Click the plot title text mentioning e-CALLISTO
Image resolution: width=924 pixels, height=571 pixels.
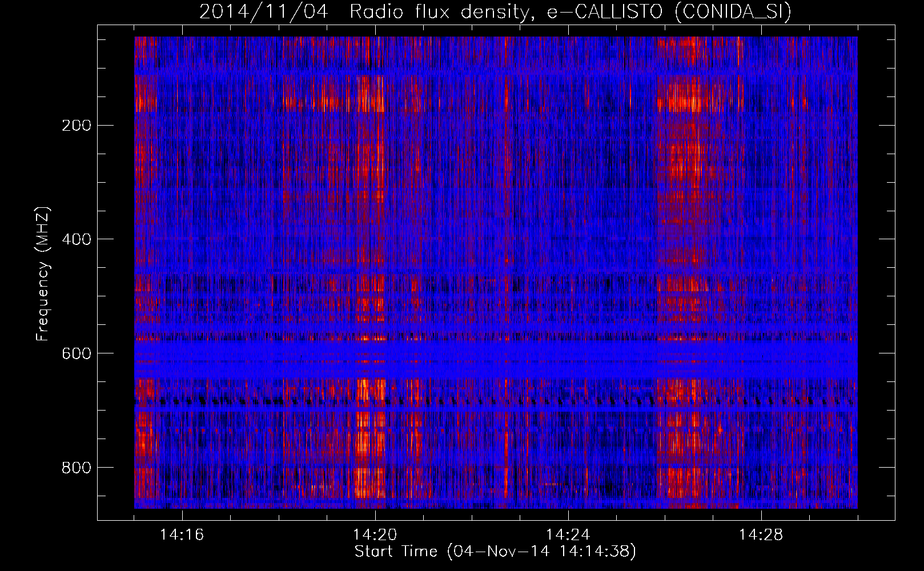click(x=495, y=11)
